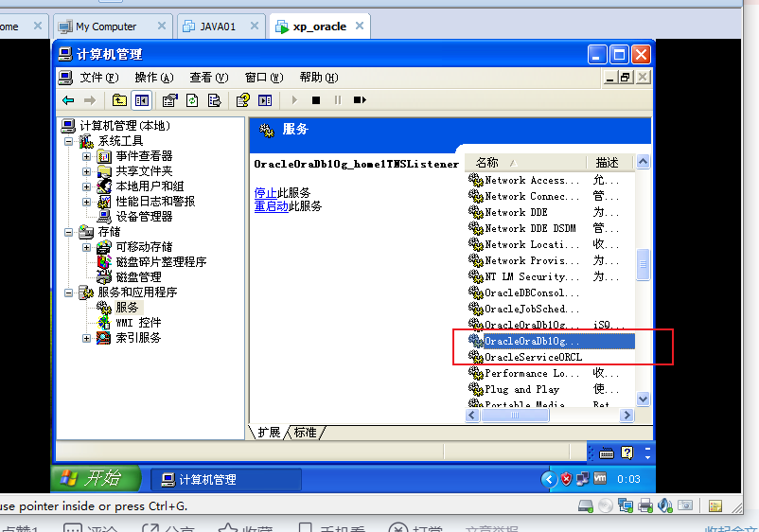Click the services list horizontal scrollbar thumb

tap(515, 416)
